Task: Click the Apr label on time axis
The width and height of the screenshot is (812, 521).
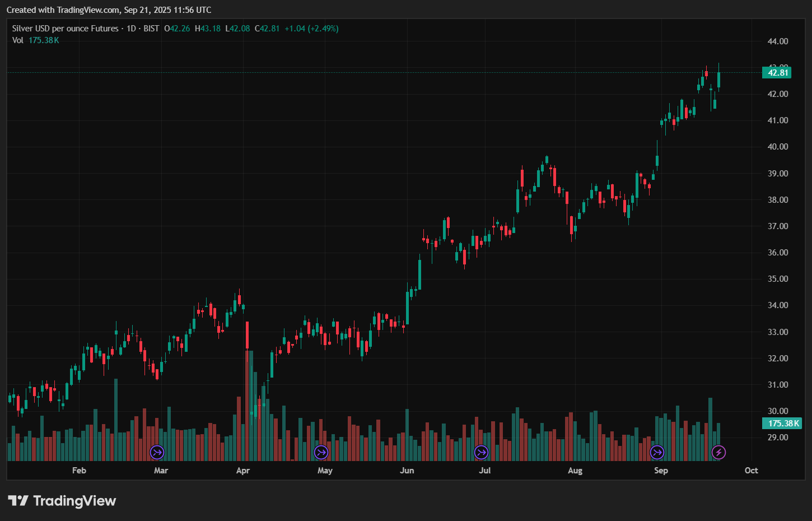Action: pyautogui.click(x=242, y=471)
